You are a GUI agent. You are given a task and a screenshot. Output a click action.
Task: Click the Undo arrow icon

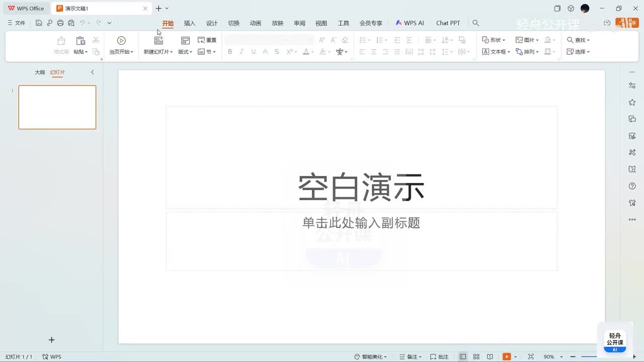point(83,23)
